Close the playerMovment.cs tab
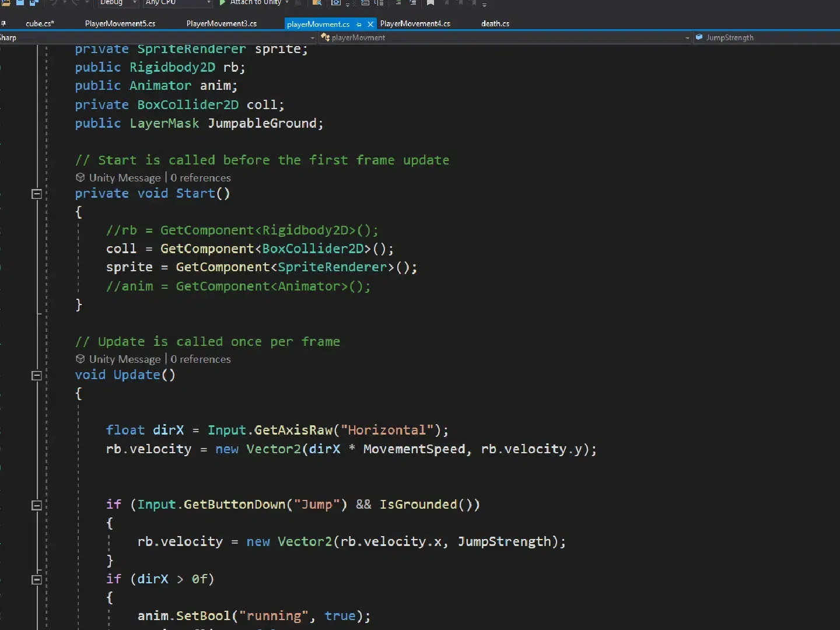Screen dimensions: 840x630 point(370,24)
